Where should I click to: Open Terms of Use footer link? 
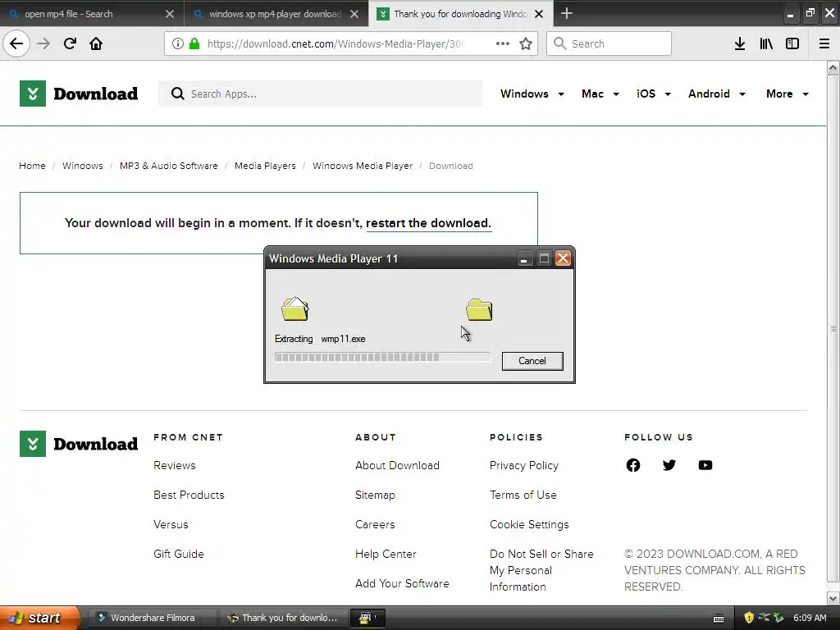[x=523, y=495]
